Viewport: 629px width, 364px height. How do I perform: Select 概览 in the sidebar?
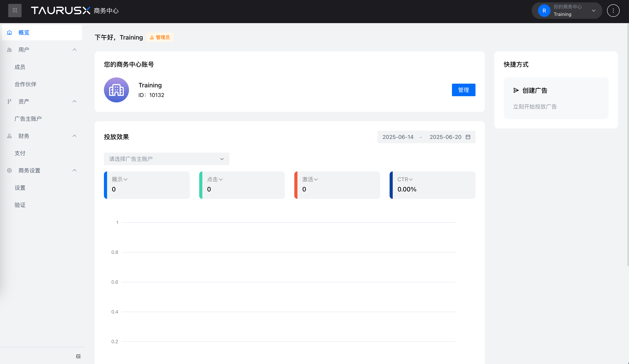42,32
